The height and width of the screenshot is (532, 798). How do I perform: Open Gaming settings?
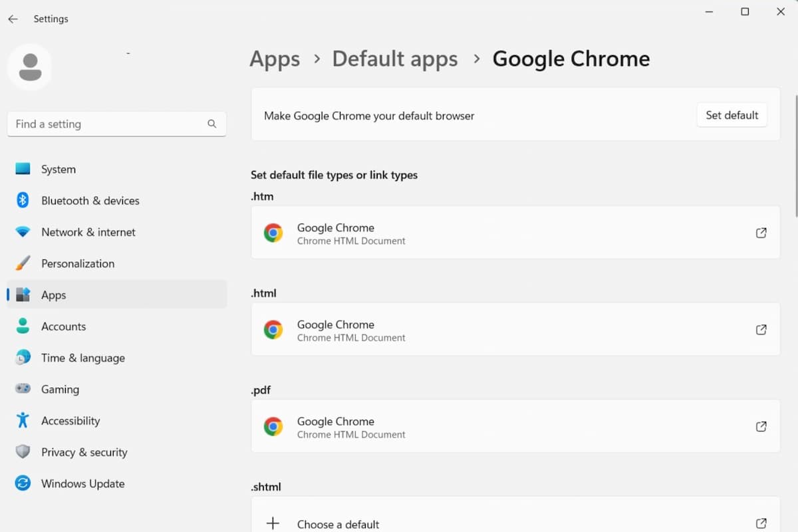pyautogui.click(x=117, y=389)
